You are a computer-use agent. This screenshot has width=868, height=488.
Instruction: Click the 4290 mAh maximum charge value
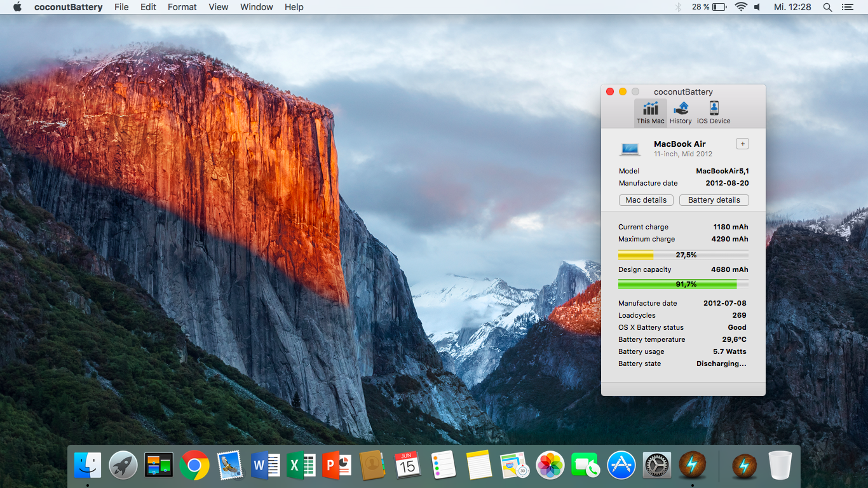click(x=729, y=239)
